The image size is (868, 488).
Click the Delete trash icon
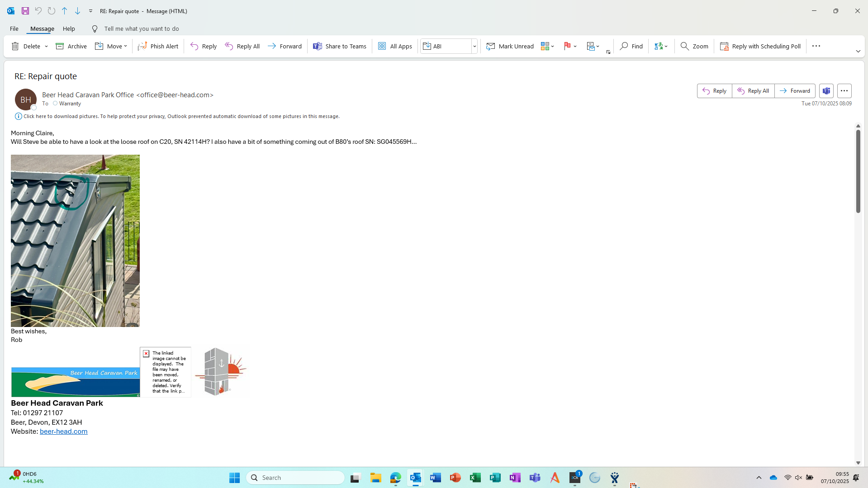tap(15, 46)
